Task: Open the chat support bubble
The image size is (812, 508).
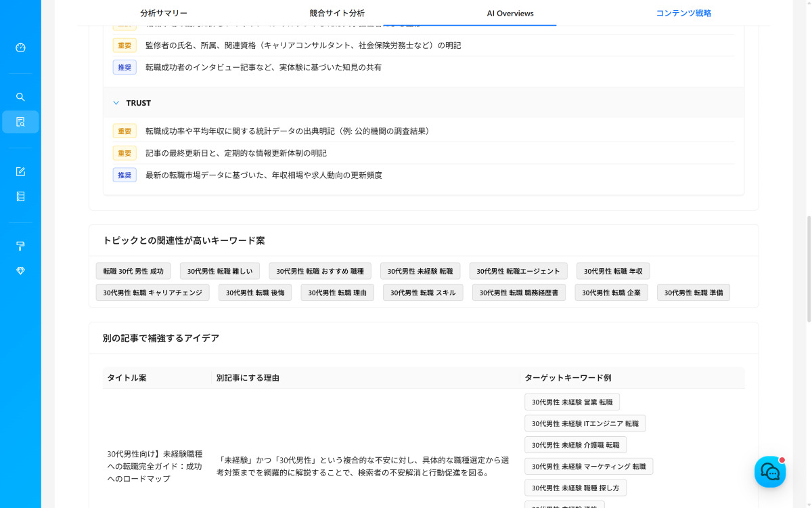Action: (x=770, y=472)
